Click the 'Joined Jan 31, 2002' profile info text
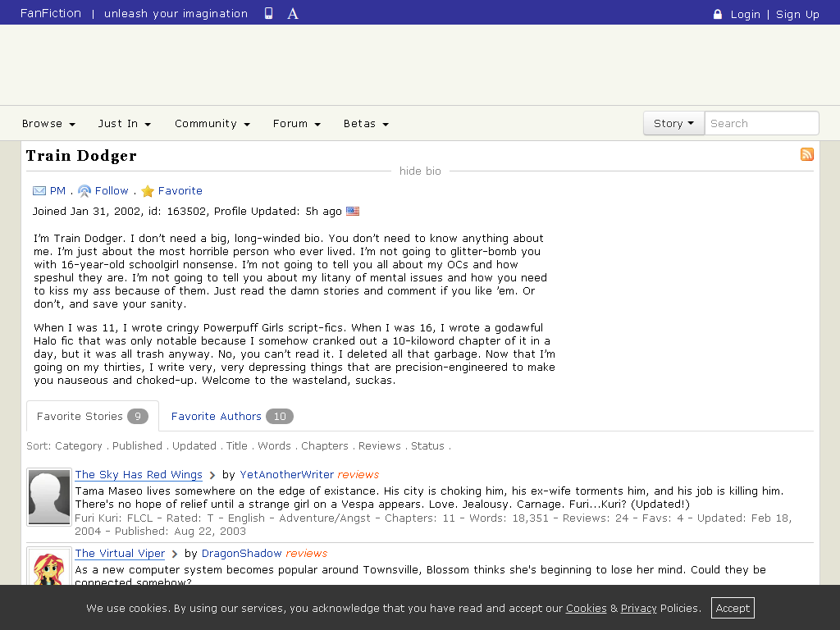Viewport: 840px width, 630px height. [87, 211]
